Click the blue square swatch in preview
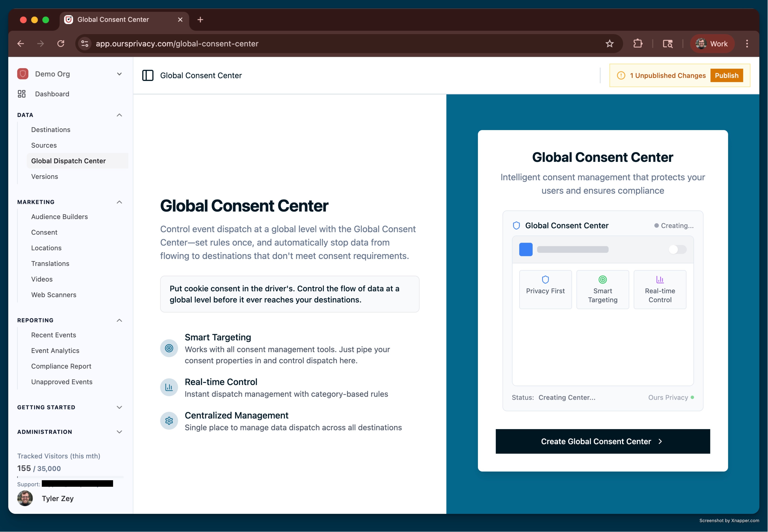Viewport: 768px width, 532px height. coord(526,249)
